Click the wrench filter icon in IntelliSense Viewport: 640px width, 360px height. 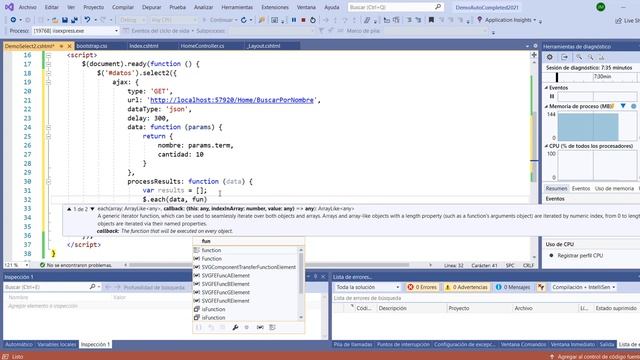tap(235, 327)
